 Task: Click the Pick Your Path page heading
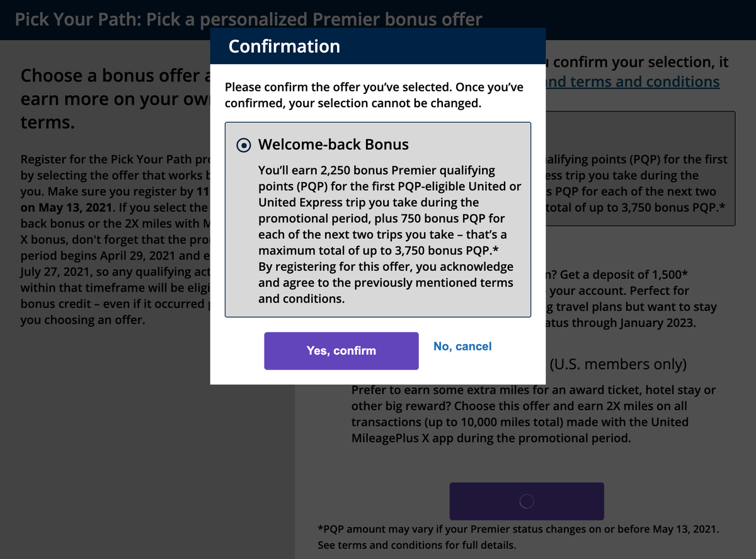click(x=248, y=19)
